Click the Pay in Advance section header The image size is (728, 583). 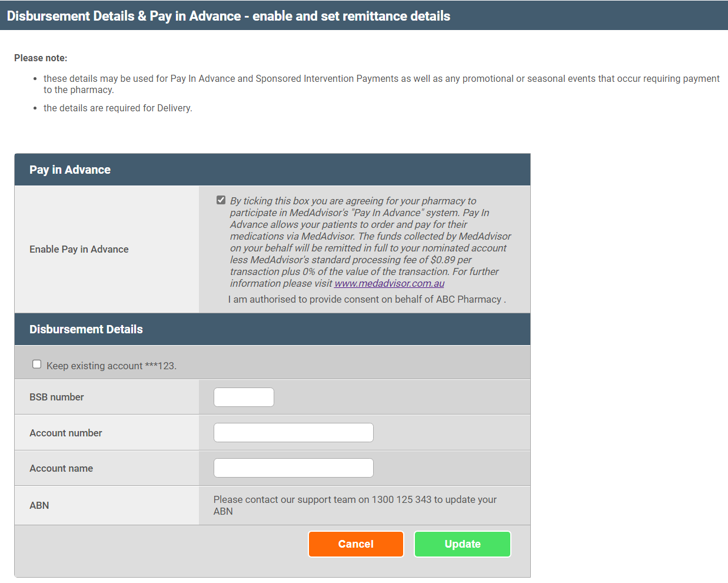[70, 170]
